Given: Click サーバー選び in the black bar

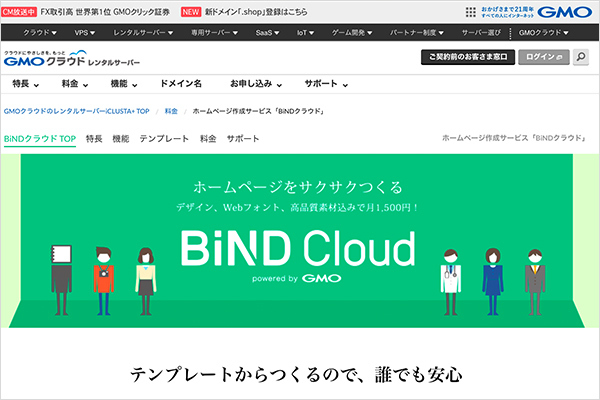Looking at the screenshot, I should coord(481,33).
